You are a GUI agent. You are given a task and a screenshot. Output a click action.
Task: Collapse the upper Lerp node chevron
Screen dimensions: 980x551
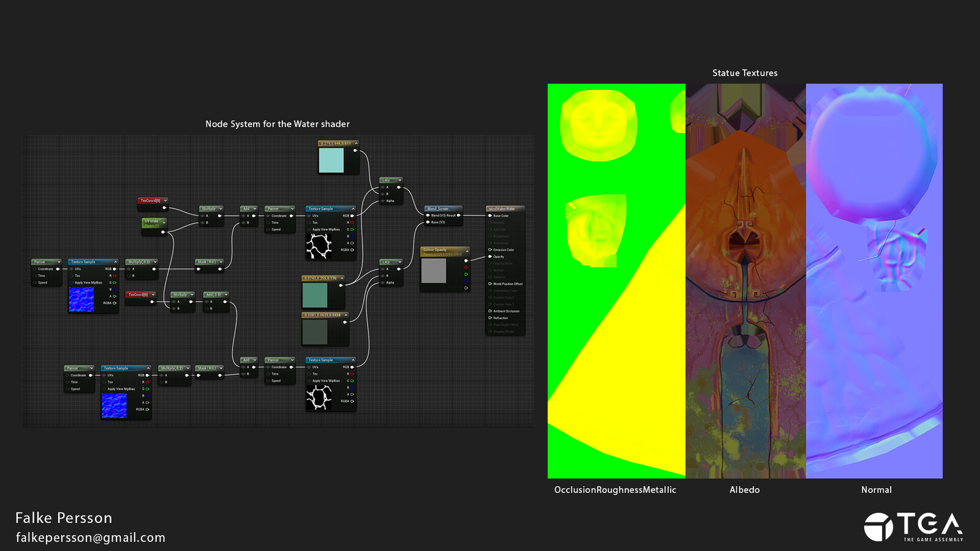click(x=399, y=180)
